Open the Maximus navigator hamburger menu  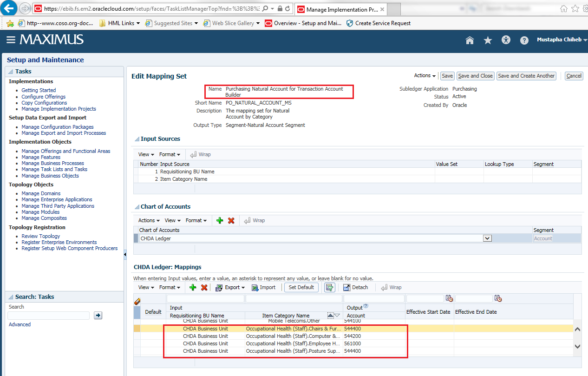pyautogui.click(x=11, y=40)
